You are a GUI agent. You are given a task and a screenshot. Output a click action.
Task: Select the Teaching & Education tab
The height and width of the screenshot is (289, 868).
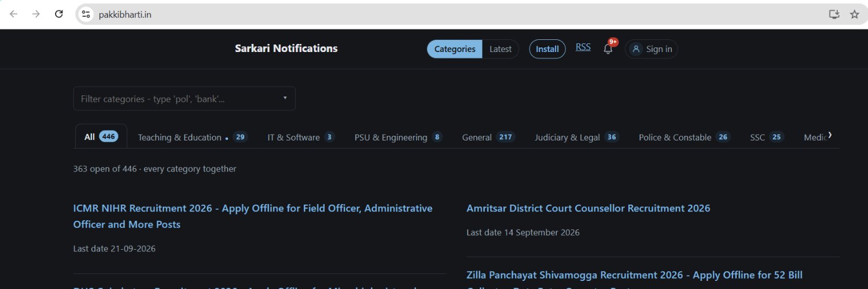[193, 138]
